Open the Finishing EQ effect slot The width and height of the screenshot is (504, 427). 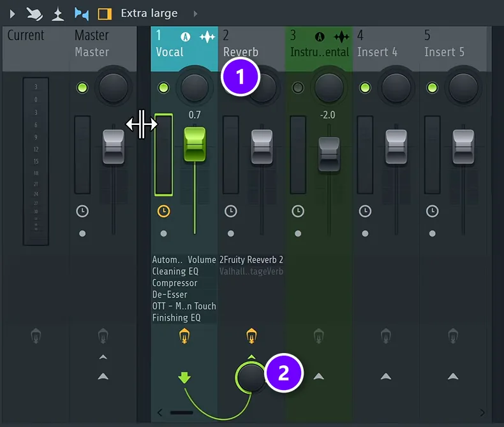coord(184,317)
